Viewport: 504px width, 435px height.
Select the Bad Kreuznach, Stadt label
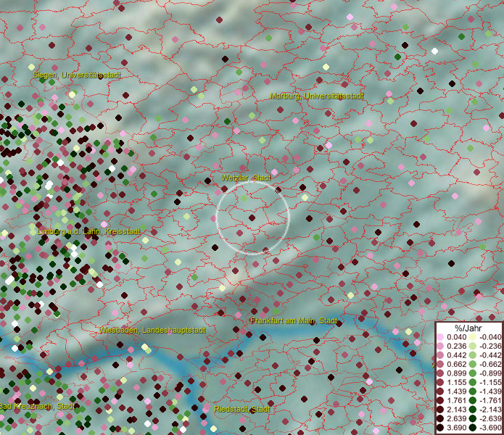coord(38,406)
